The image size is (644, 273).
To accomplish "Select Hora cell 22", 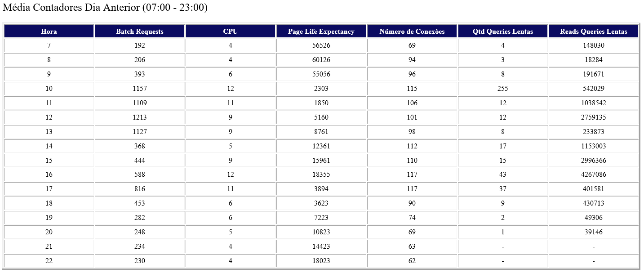I will 49,261.
